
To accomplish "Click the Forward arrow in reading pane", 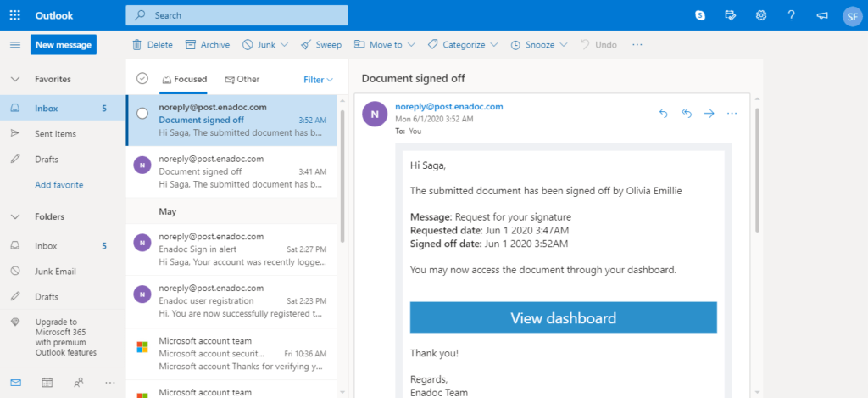I will point(709,114).
